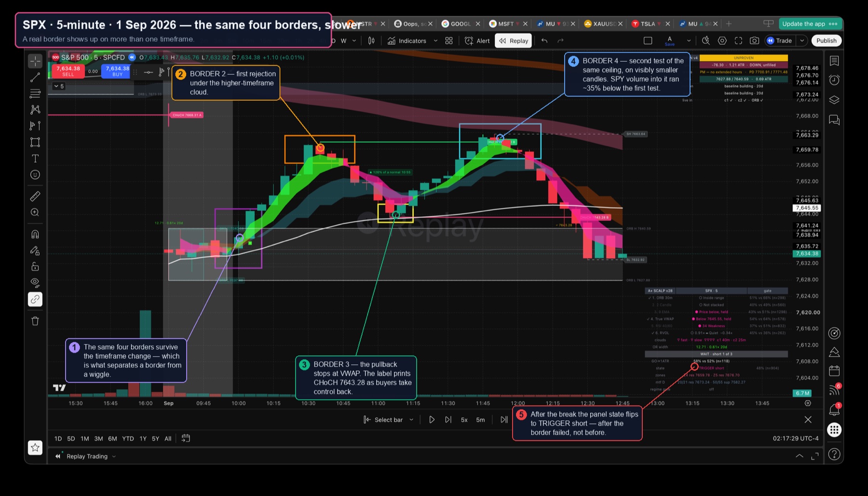This screenshot has height=496, width=868.
Task: Open the Update the app options
Action: [833, 24]
